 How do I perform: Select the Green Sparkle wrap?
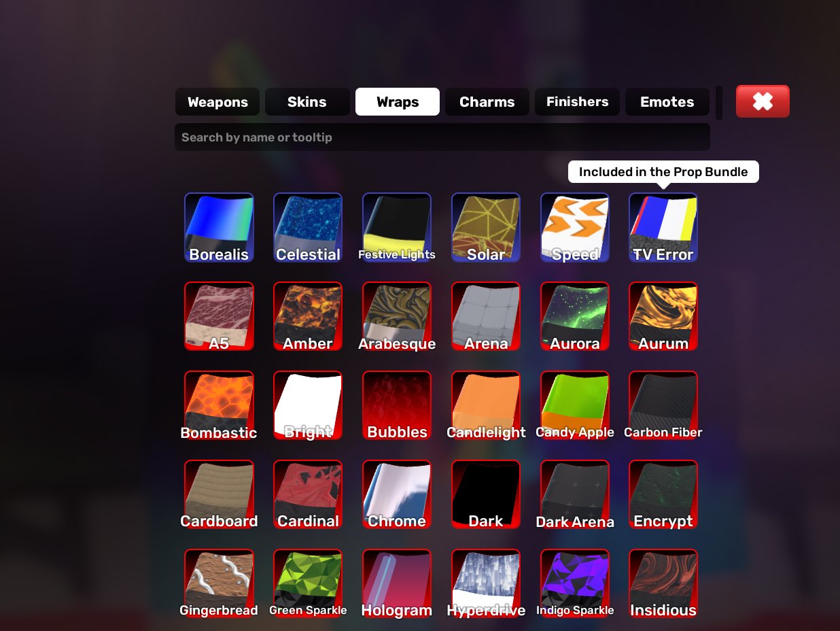pyautogui.click(x=308, y=584)
